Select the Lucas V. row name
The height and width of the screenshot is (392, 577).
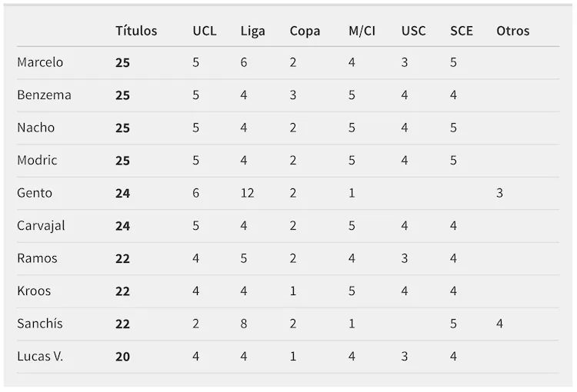point(40,357)
